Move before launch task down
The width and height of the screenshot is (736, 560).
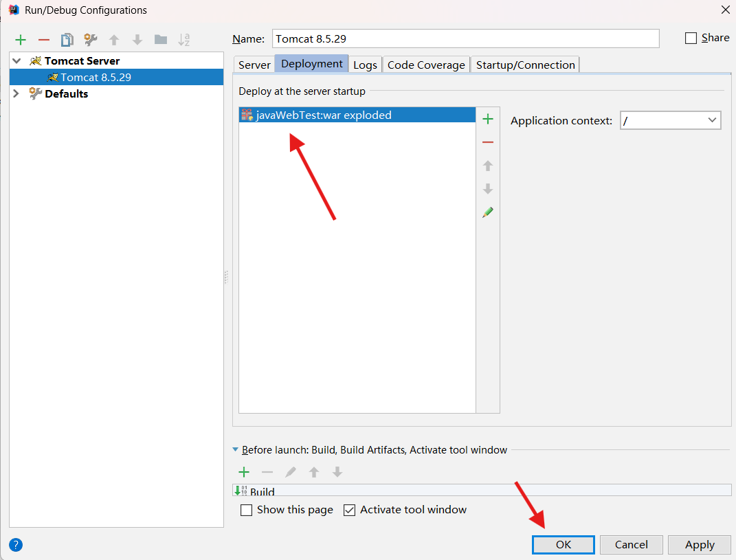(x=337, y=472)
